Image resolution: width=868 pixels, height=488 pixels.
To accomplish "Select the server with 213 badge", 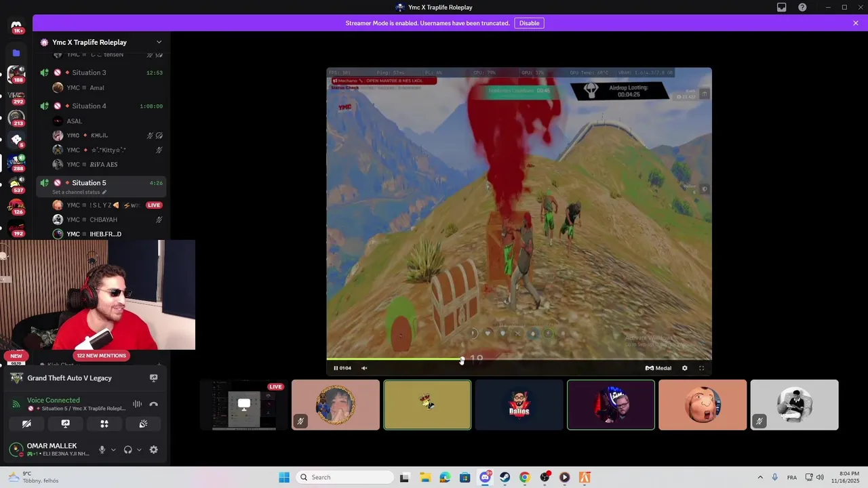I will click(16, 118).
